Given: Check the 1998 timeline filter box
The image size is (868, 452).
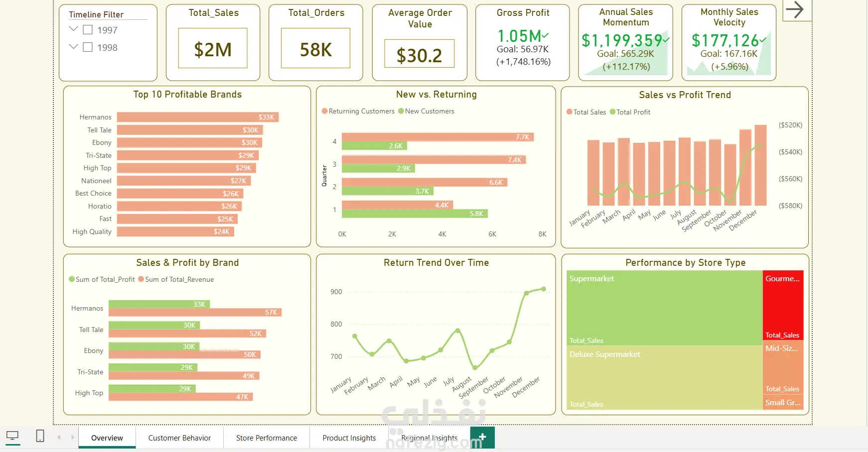Looking at the screenshot, I should (88, 47).
